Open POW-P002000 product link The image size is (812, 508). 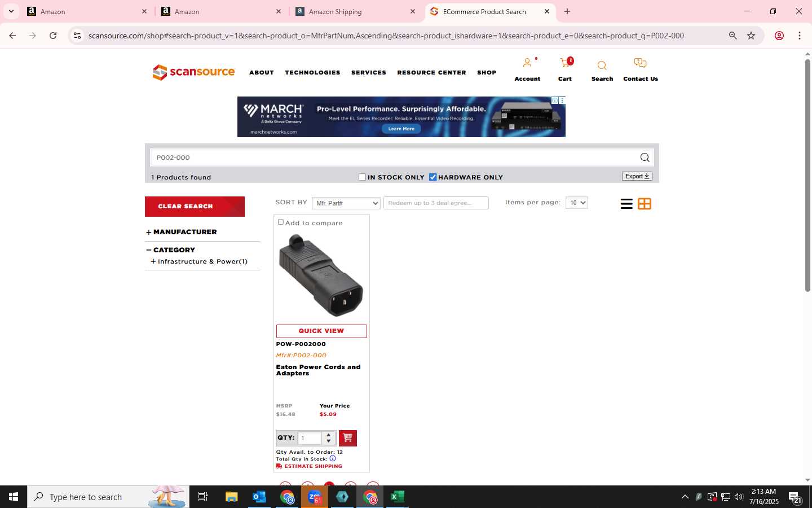pyautogui.click(x=301, y=344)
